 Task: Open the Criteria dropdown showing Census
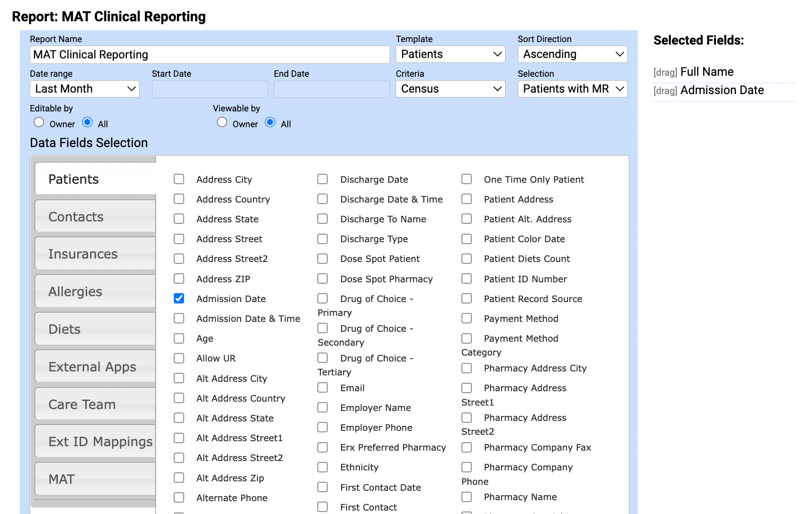450,89
